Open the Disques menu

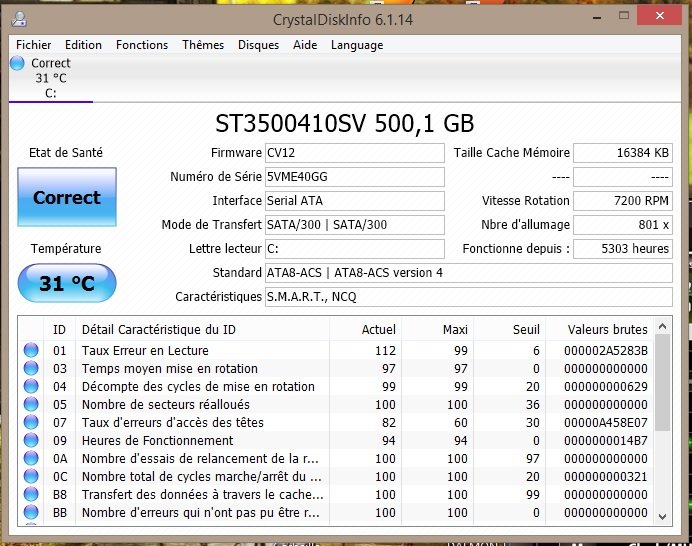[x=258, y=45]
